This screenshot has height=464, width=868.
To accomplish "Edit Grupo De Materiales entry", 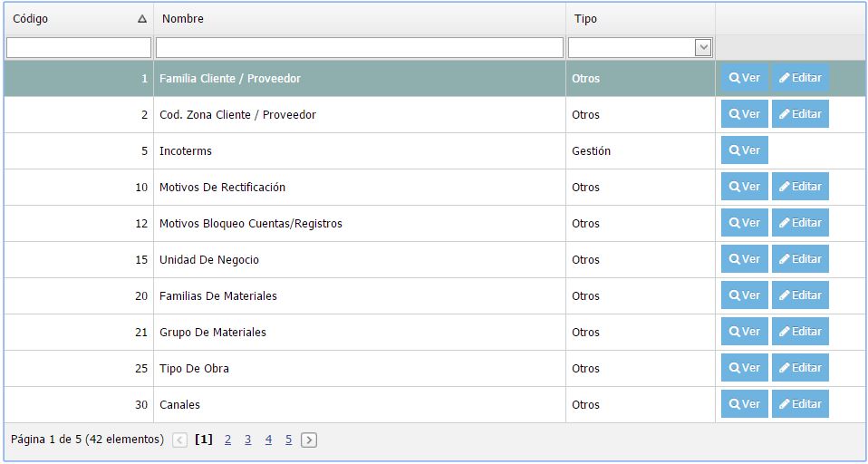I will click(x=800, y=332).
